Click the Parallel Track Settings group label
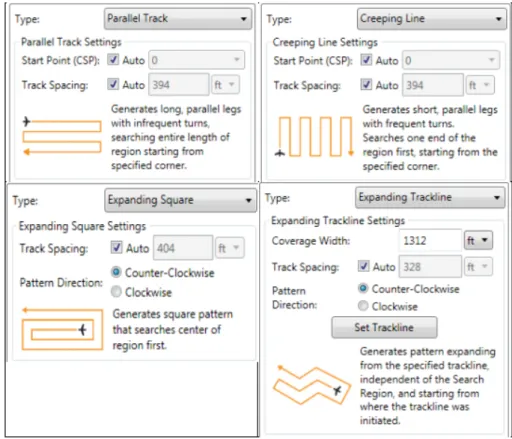The height and width of the screenshot is (439, 512). click(71, 42)
